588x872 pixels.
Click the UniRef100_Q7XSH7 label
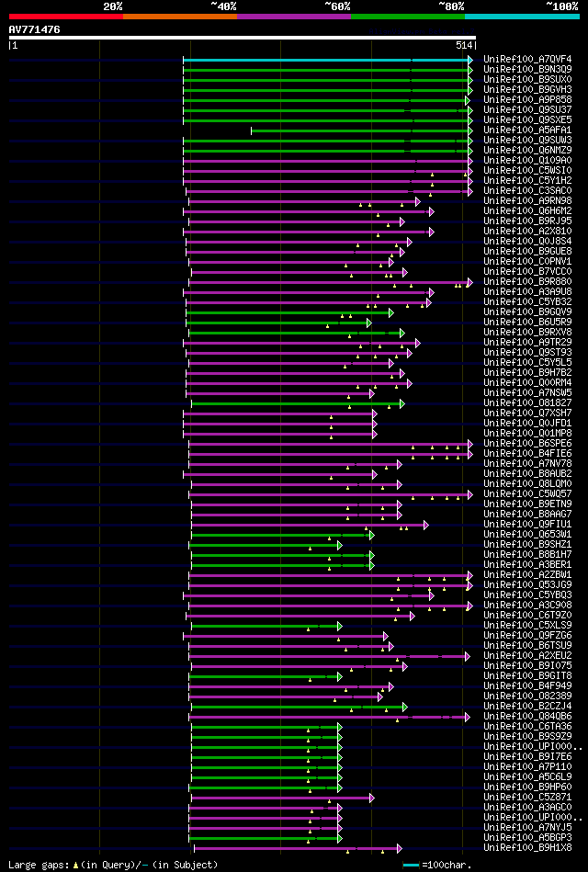tap(528, 413)
